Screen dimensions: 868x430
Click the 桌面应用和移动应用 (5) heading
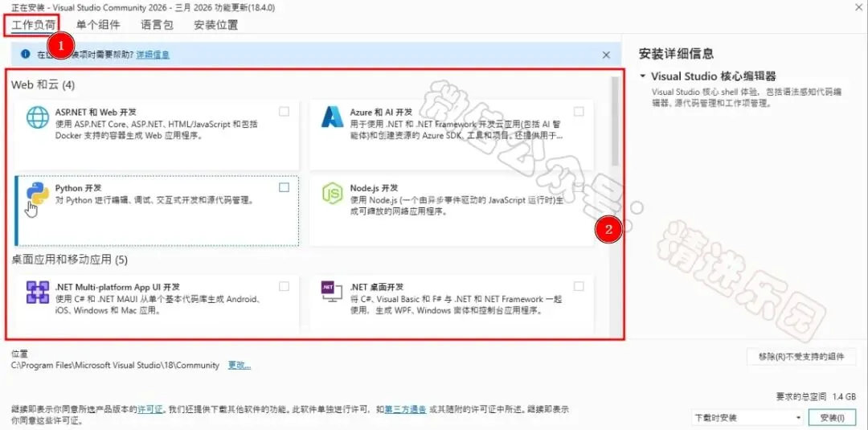(69, 259)
